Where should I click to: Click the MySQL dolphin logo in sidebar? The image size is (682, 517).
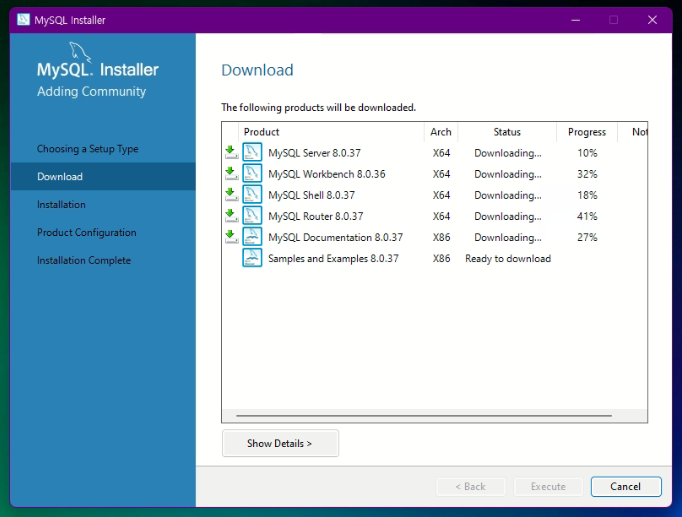coord(80,52)
